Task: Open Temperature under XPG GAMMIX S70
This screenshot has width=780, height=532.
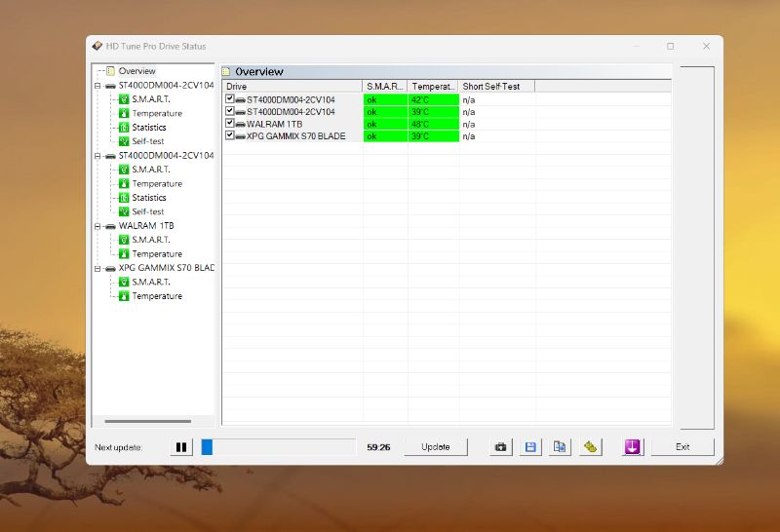Action: (x=157, y=296)
